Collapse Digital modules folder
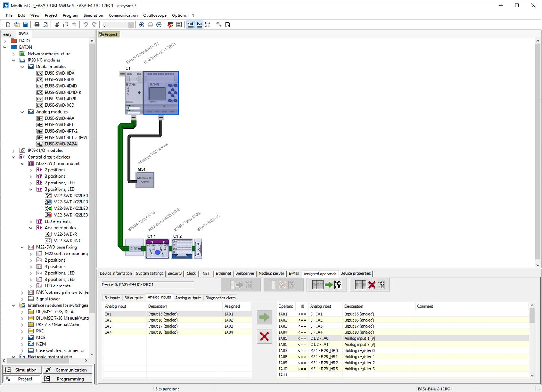 [x=22, y=67]
